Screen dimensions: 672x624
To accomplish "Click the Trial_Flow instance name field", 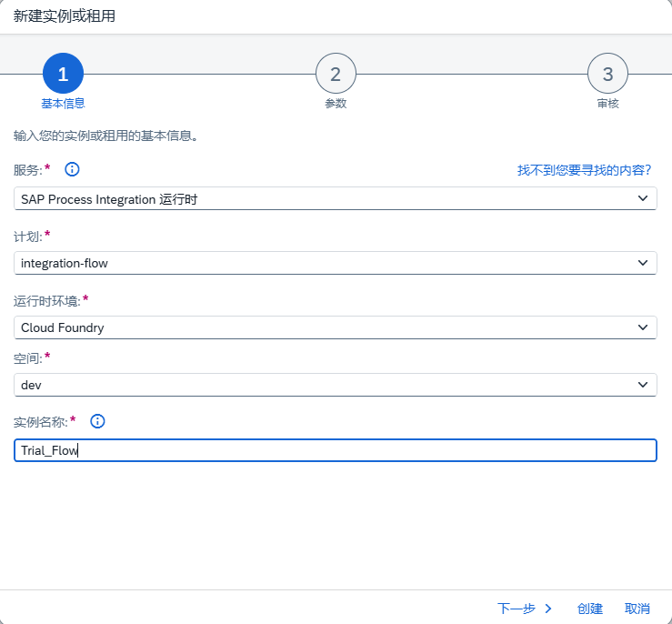I will click(x=335, y=450).
